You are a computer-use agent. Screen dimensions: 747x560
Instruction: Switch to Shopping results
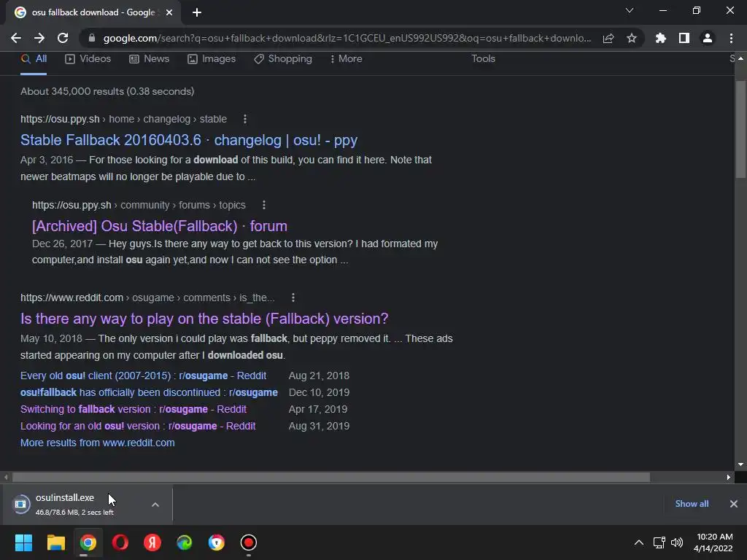pyautogui.click(x=283, y=58)
